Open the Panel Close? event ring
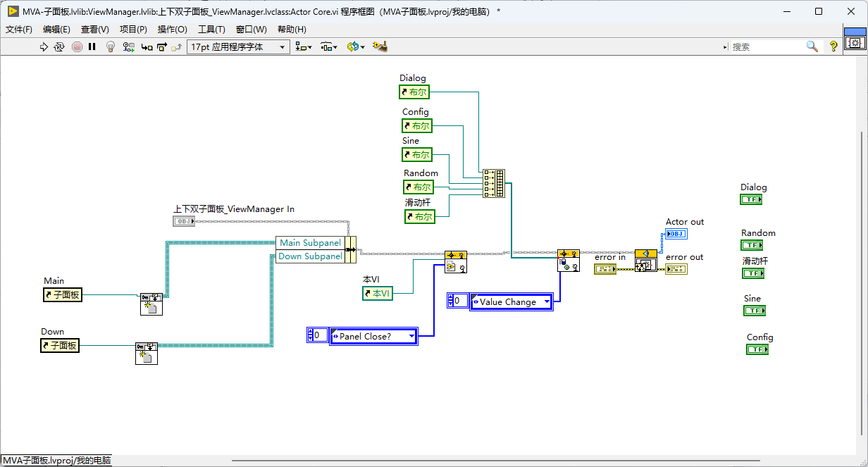The image size is (868, 467). 374,336
